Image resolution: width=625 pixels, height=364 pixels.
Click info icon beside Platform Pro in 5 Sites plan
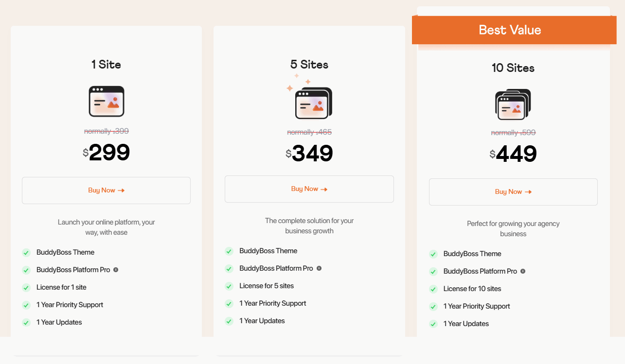[319, 268]
